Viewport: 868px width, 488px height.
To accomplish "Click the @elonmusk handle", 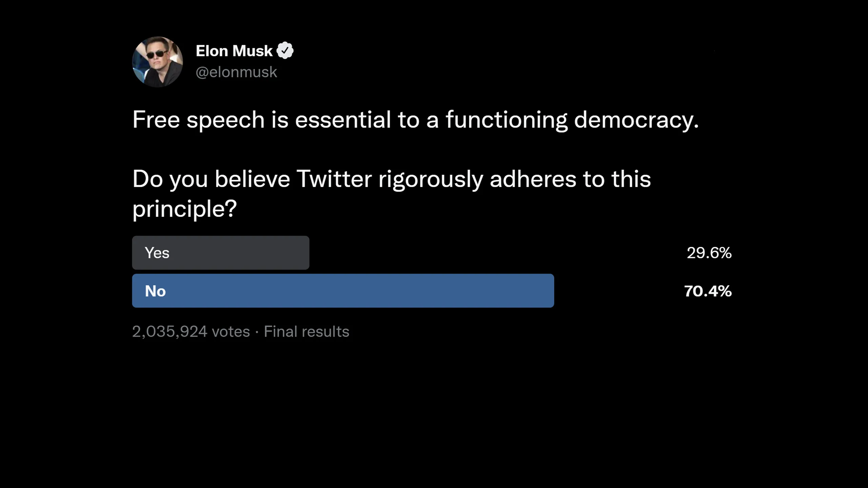I will click(236, 72).
